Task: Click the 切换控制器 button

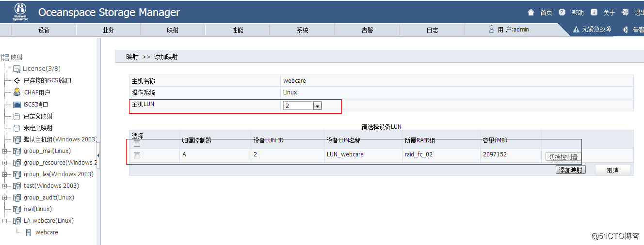Action: pyautogui.click(x=563, y=157)
